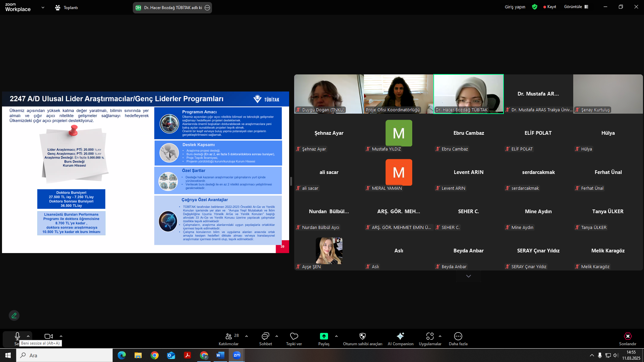Toggle the microphone mute button
Image resolution: width=644 pixels, height=362 pixels.
17,336
